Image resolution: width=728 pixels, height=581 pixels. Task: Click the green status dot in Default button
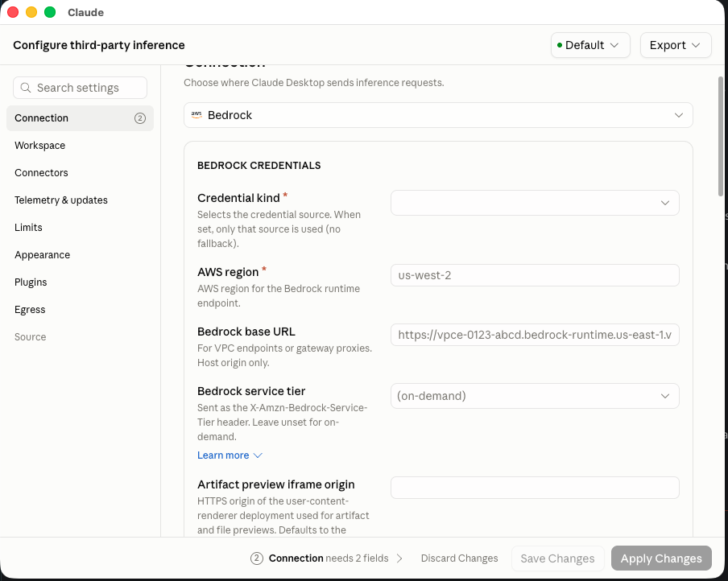tap(560, 45)
